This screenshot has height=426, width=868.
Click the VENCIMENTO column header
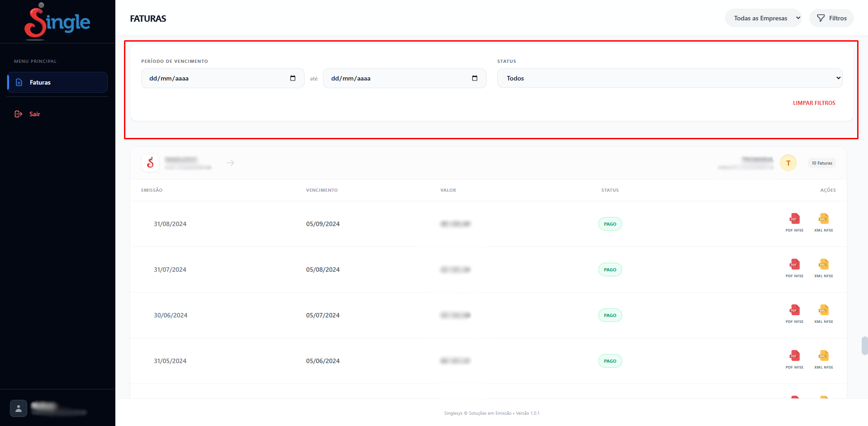click(x=322, y=190)
